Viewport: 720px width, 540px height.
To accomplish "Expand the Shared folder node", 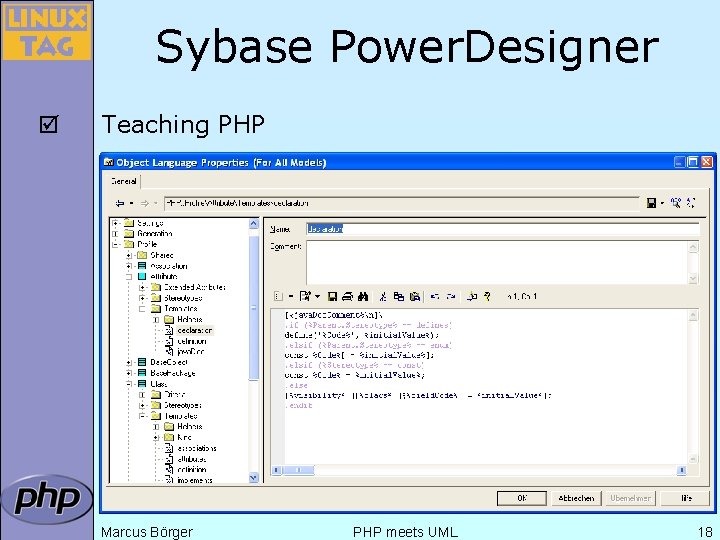I will tap(129, 255).
